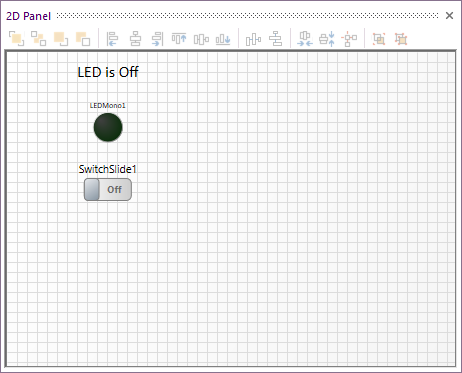This screenshot has height=373, width=462.
Task: Align objects to horizontal centers
Action: [135, 39]
